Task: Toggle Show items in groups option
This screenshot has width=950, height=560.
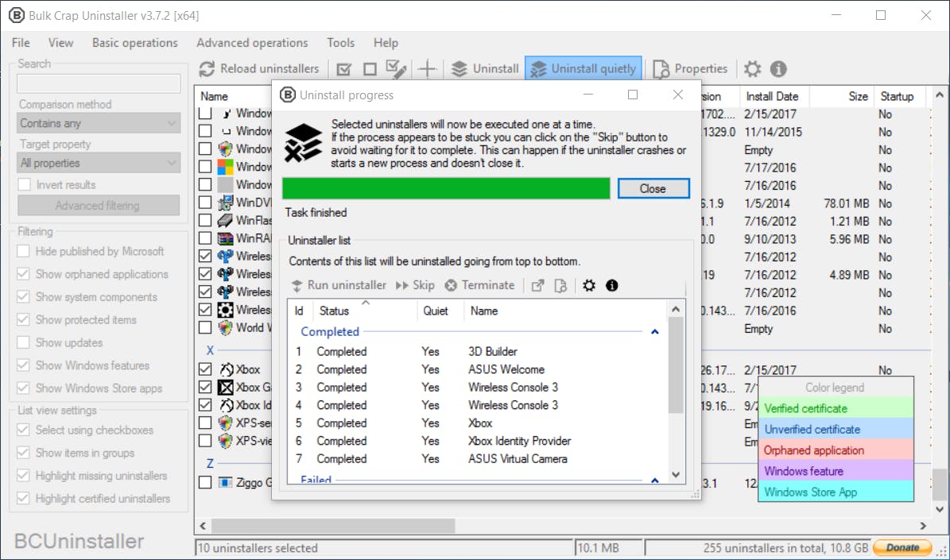Action: tap(23, 453)
